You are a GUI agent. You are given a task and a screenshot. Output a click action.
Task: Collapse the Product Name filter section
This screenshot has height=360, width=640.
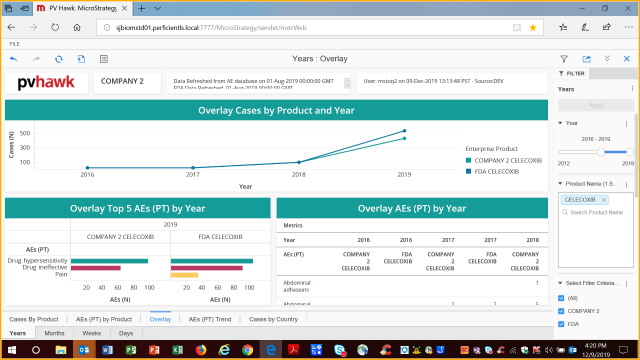560,184
